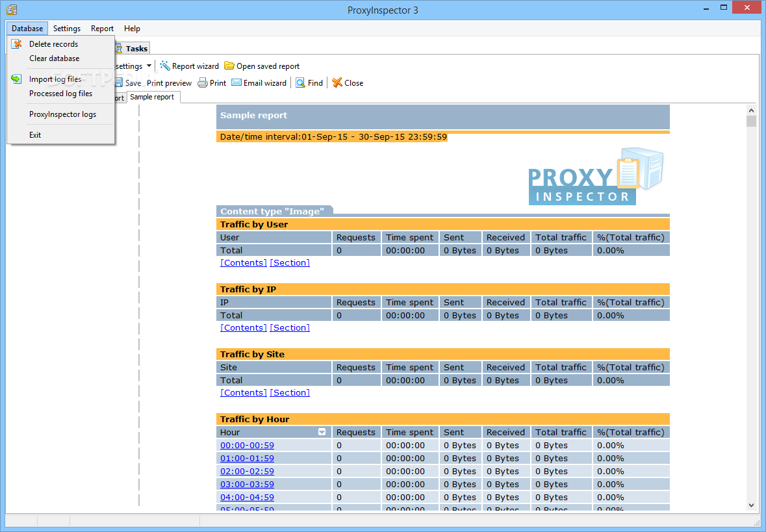Click the Print printer icon
Image resolution: width=766 pixels, height=532 pixels.
(x=202, y=83)
